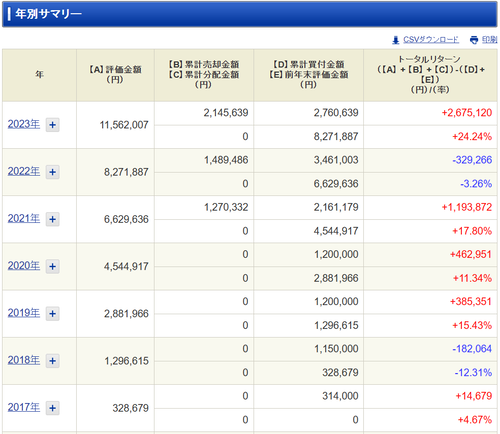Expand the 2017年 row plus button
Image resolution: width=500 pixels, height=434 pixels.
coord(53,408)
